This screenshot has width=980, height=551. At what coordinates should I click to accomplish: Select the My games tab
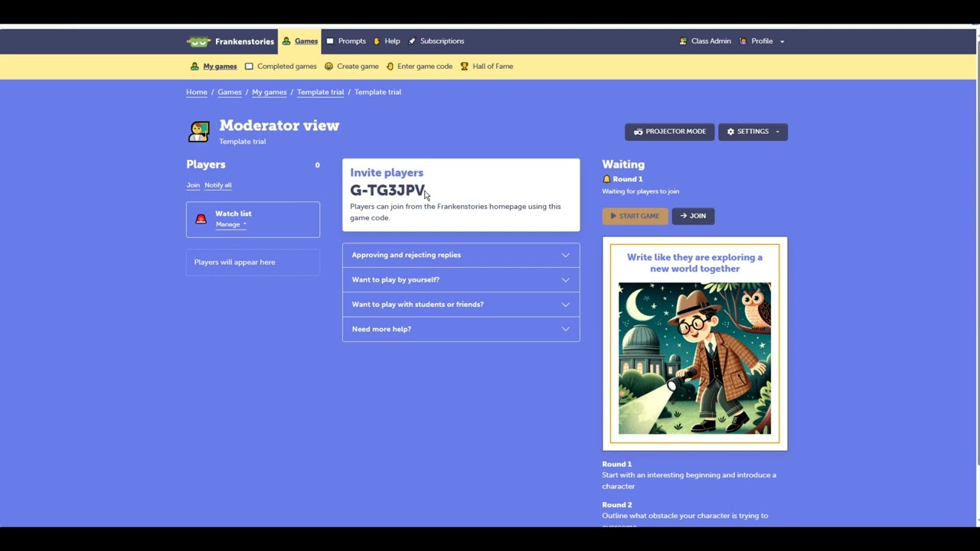pyautogui.click(x=214, y=67)
